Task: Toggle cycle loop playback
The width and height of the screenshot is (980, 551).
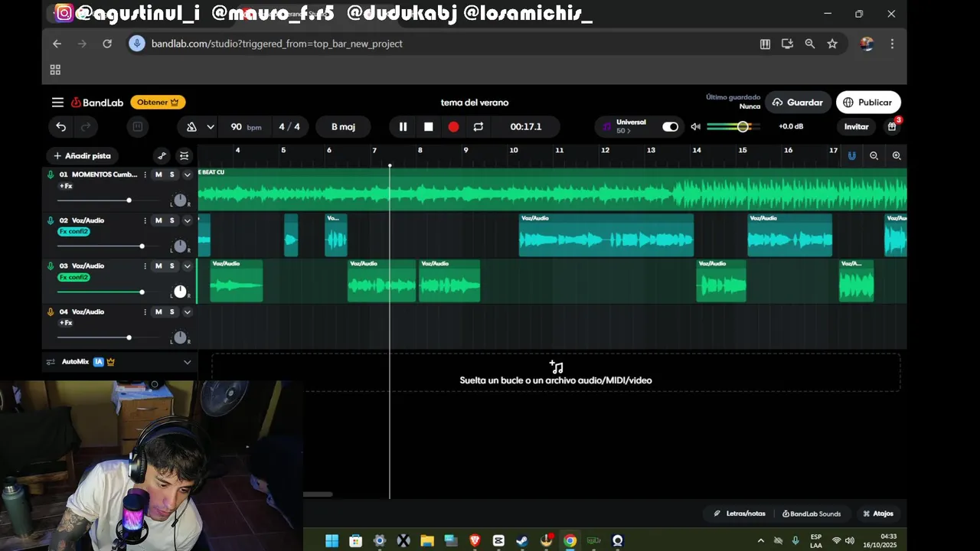Action: pos(479,127)
